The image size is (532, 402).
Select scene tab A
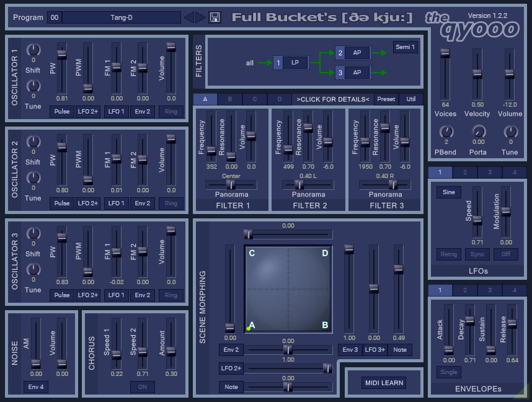click(x=205, y=99)
